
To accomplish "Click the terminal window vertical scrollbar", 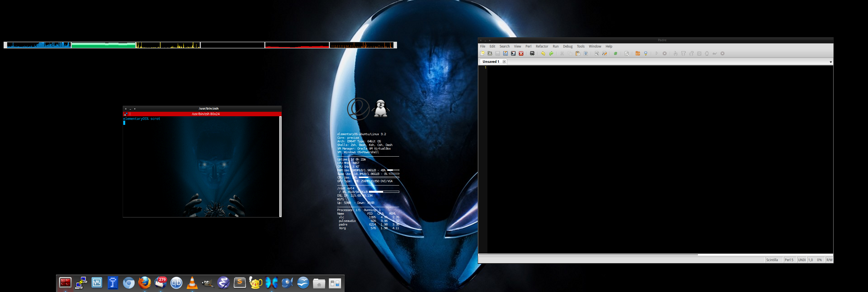I will pos(280,167).
